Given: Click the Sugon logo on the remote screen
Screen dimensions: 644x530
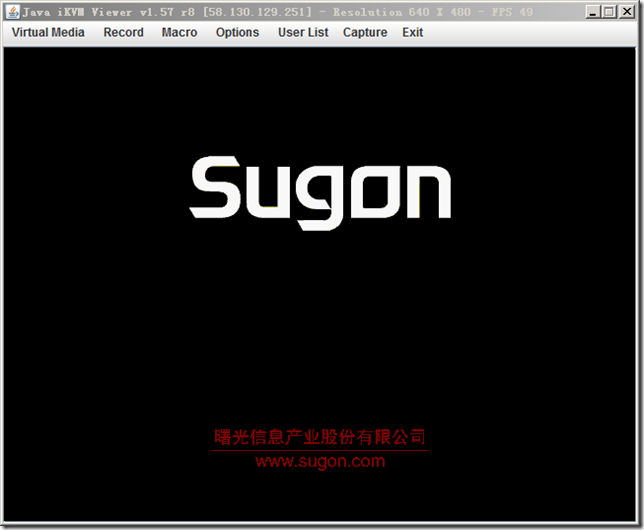Looking at the screenshot, I should (320, 193).
